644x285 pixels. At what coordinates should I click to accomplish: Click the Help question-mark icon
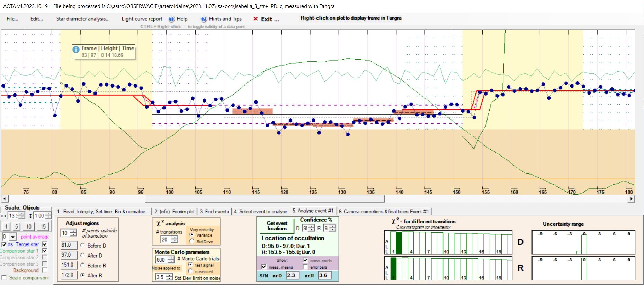[x=171, y=19]
